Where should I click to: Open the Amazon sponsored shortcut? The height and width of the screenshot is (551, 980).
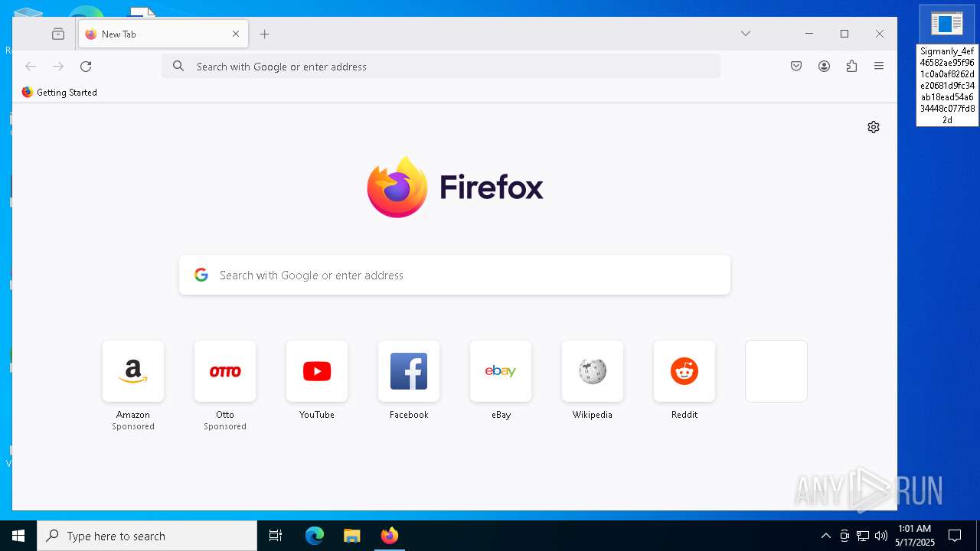pos(133,371)
